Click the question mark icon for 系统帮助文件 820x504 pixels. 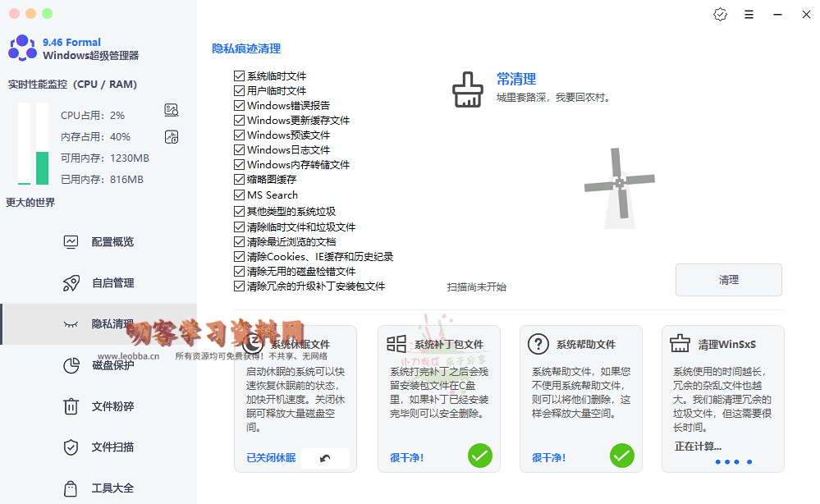(x=538, y=344)
